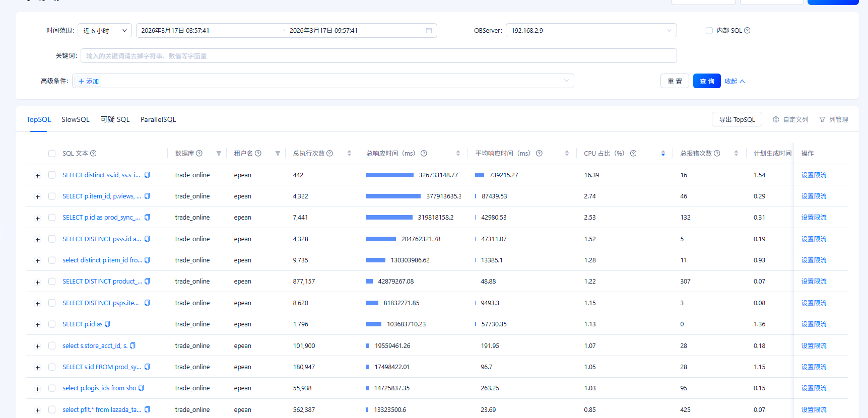Switch to the ParallelSQL tab
This screenshot has height=418, width=868.
[x=158, y=120]
